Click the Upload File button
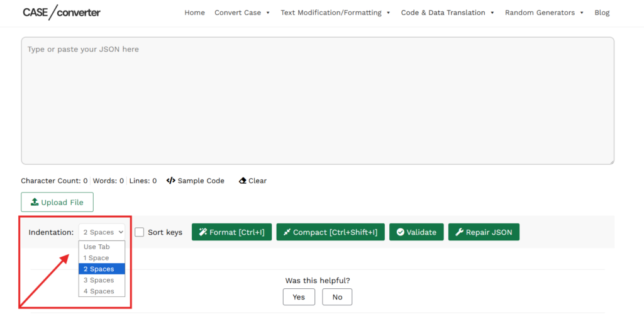Image resolution: width=644 pixels, height=326 pixels. pos(57,202)
